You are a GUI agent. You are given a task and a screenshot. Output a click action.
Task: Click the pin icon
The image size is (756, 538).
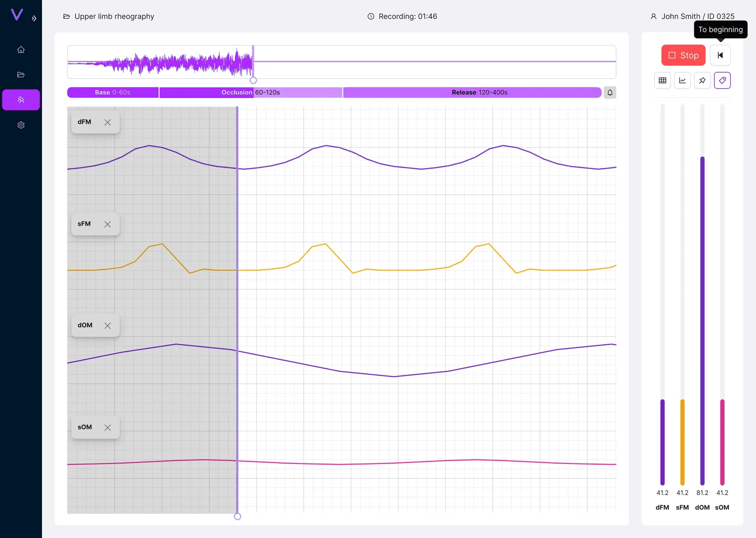click(702, 80)
